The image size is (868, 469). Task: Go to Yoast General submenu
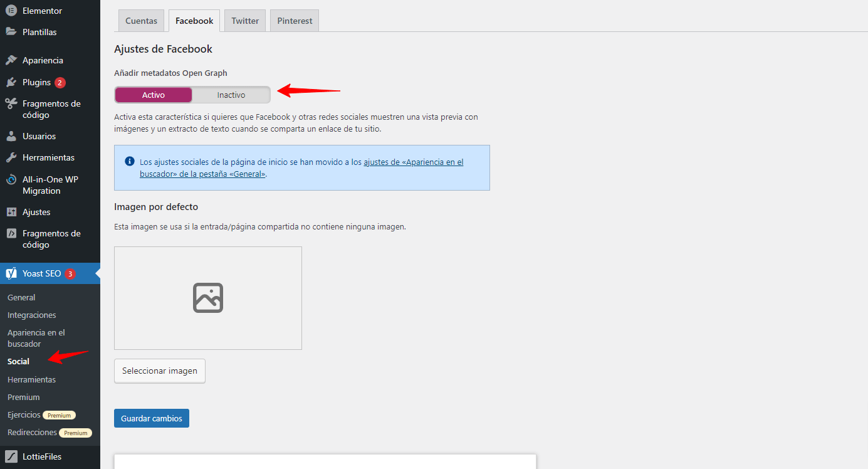click(21, 298)
